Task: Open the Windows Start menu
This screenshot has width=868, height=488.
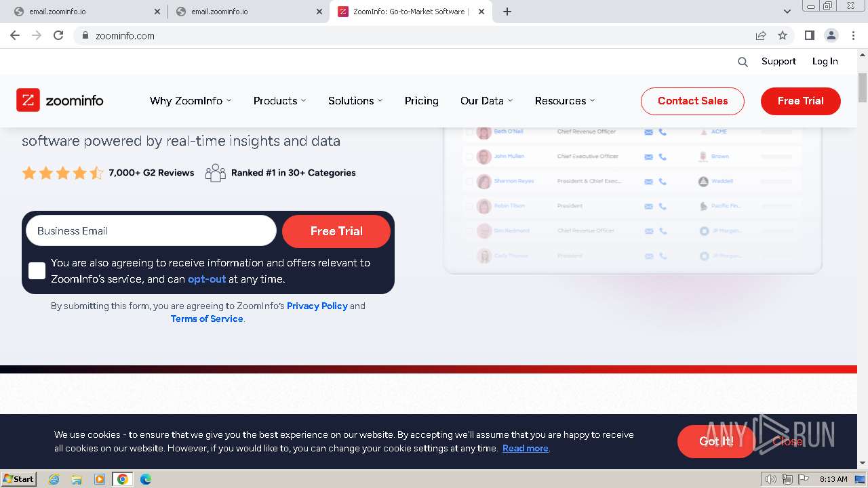Action: (18, 479)
